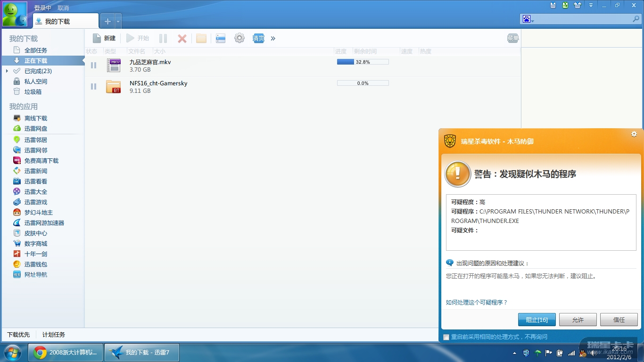Click the 网址导航 icon

17,275
